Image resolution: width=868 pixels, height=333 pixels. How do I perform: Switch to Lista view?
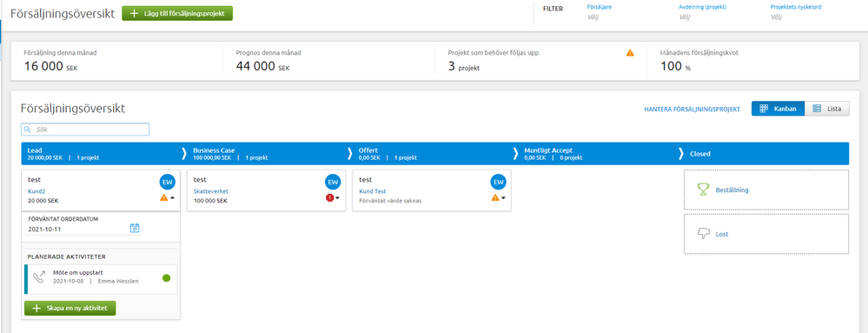(826, 110)
